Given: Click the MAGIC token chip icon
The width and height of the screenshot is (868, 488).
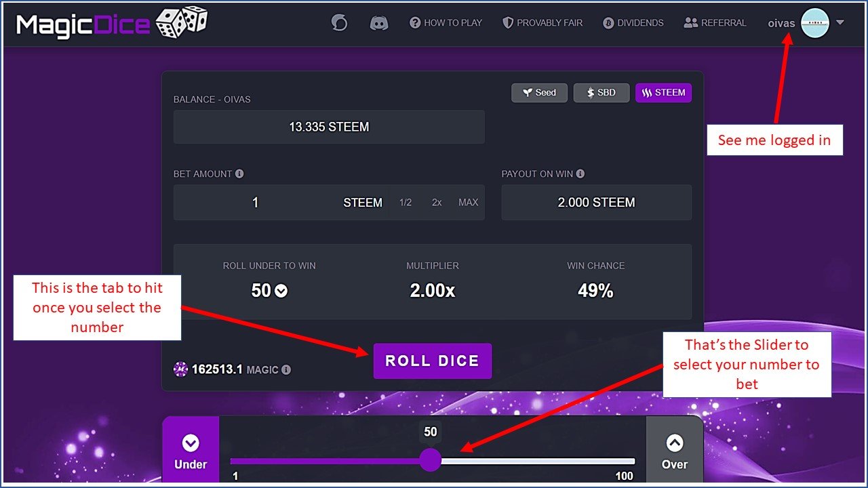Looking at the screenshot, I should click(180, 369).
